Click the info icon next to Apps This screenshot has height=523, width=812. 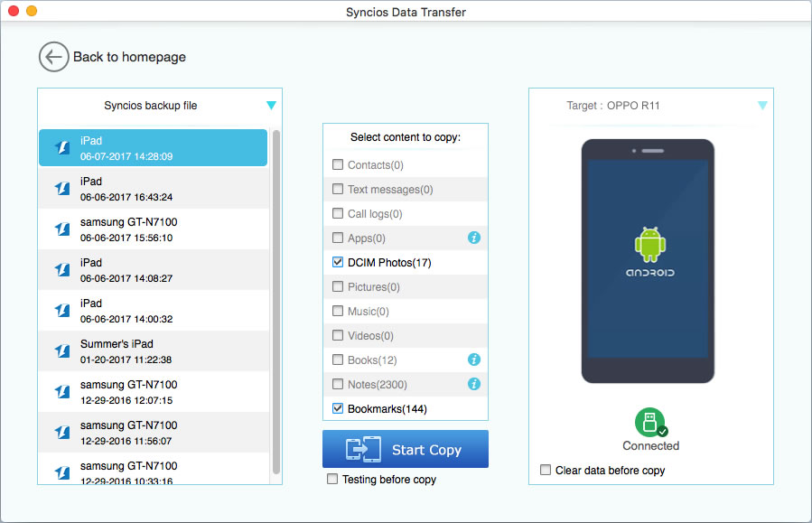pos(474,238)
